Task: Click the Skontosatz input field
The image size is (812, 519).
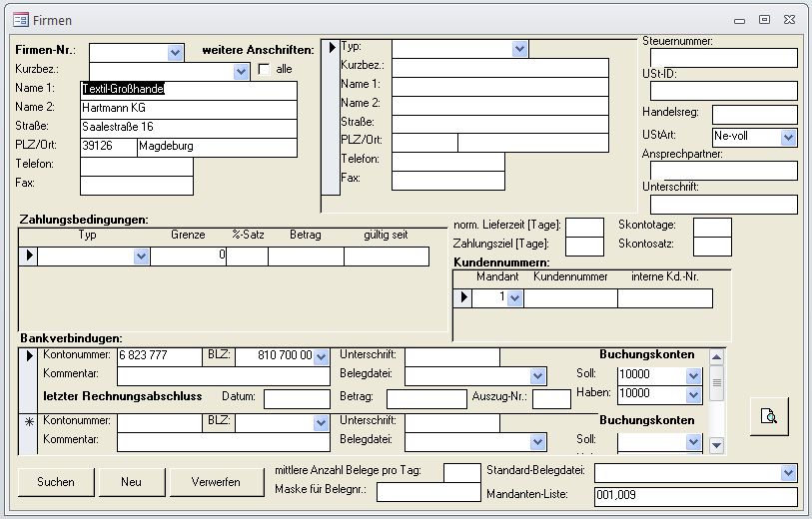Action: tap(712, 247)
